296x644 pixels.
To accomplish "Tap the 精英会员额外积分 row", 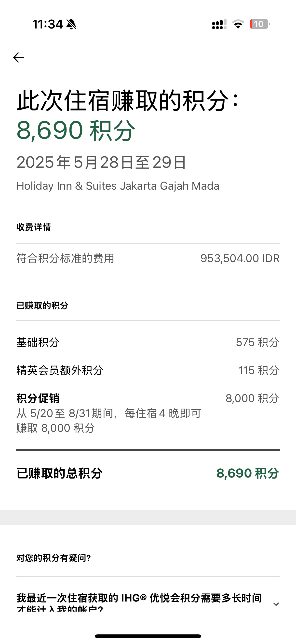I will (x=148, y=370).
